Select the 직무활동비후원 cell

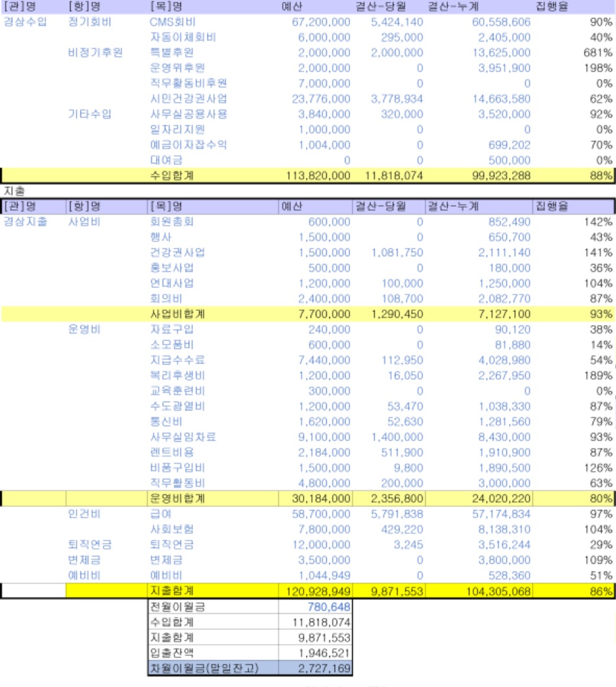[188, 83]
